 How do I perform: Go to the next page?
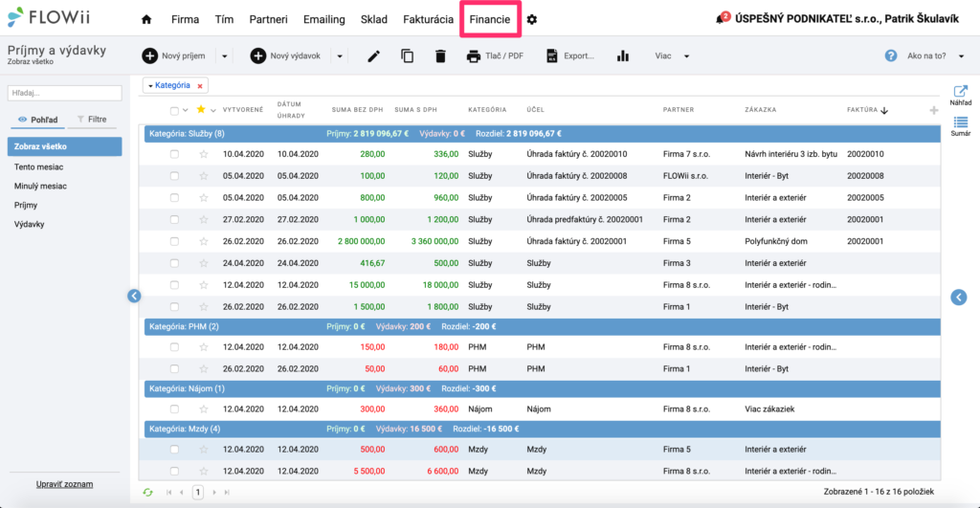213,493
